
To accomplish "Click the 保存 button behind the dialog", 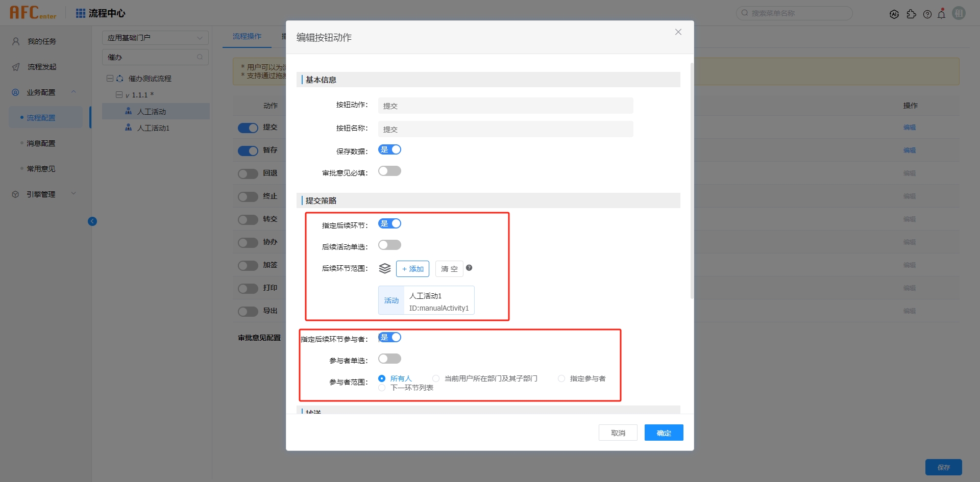I will [944, 467].
